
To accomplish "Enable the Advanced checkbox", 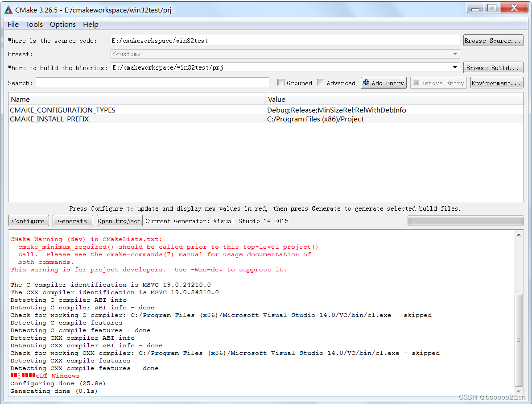I will point(321,83).
